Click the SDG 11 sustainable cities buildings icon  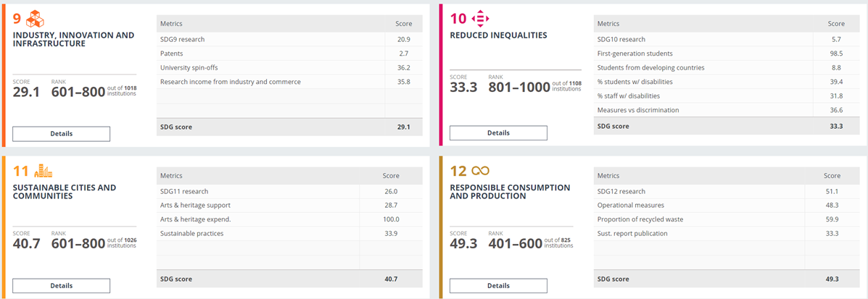pos(43,171)
